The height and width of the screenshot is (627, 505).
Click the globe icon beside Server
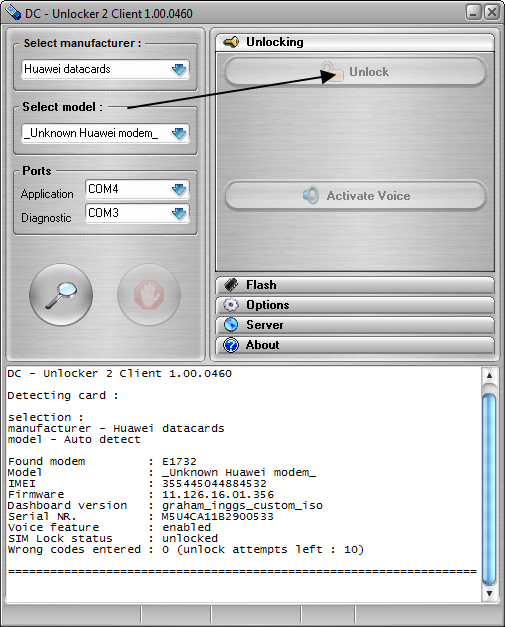click(x=231, y=325)
